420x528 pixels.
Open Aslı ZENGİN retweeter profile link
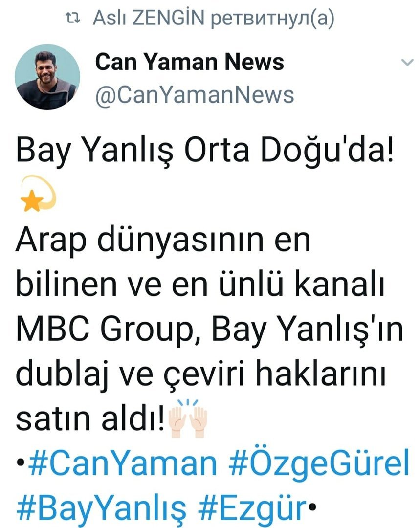(x=149, y=18)
